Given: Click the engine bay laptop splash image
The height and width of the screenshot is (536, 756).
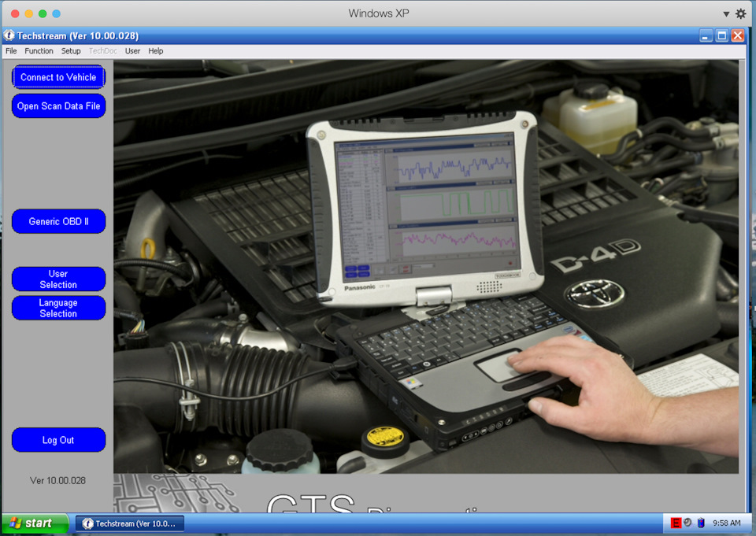Looking at the screenshot, I should (x=426, y=267).
